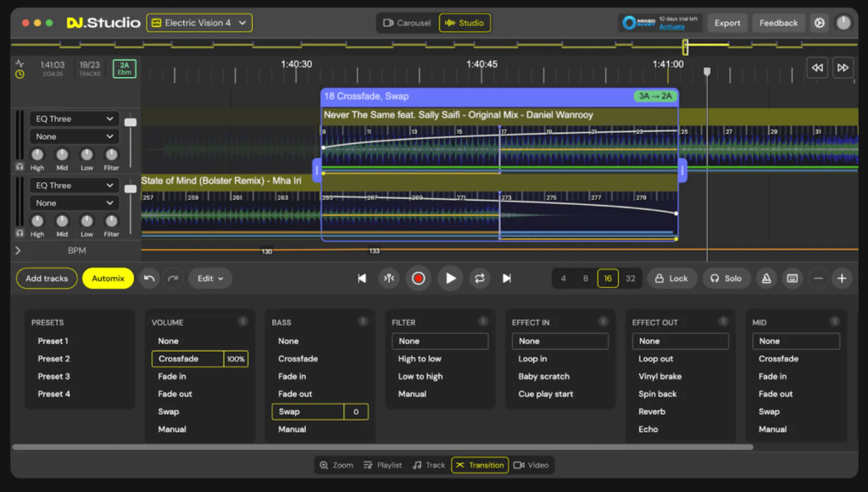
Task: Click the horizontal scrollbar in transition panel
Action: pos(382,446)
